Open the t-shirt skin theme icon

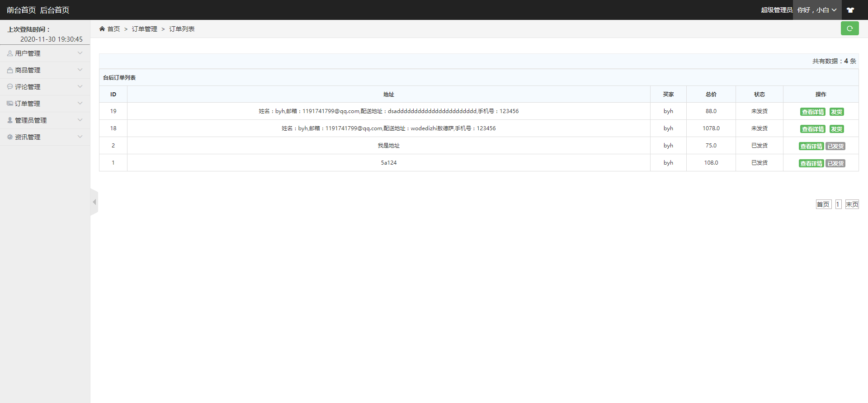point(850,10)
